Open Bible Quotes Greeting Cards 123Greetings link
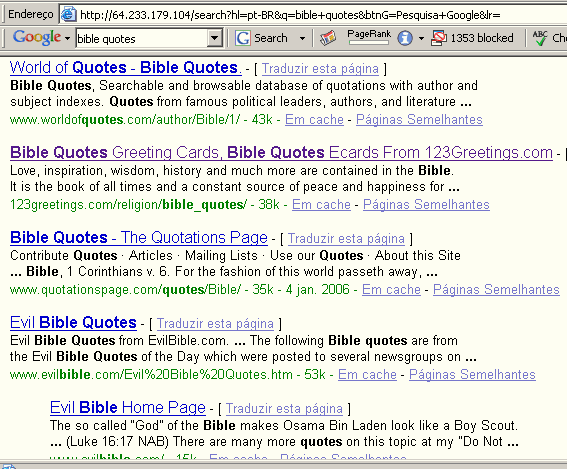The image size is (567, 469). tap(281, 153)
